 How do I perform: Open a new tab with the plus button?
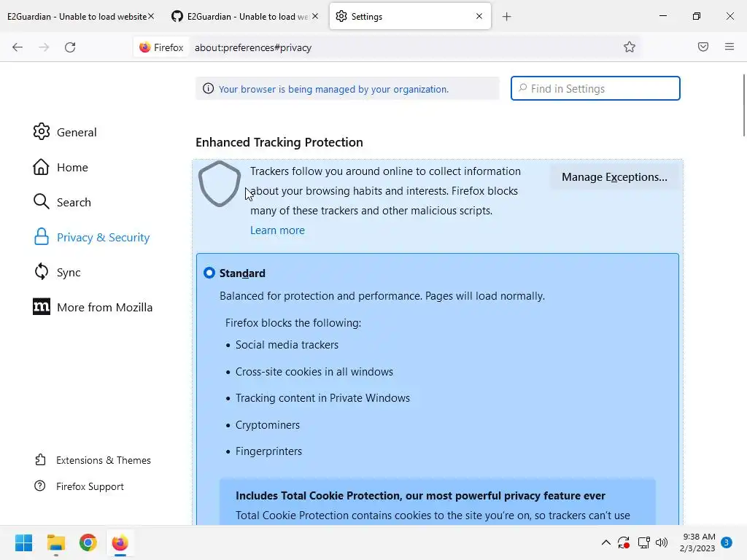click(x=506, y=17)
